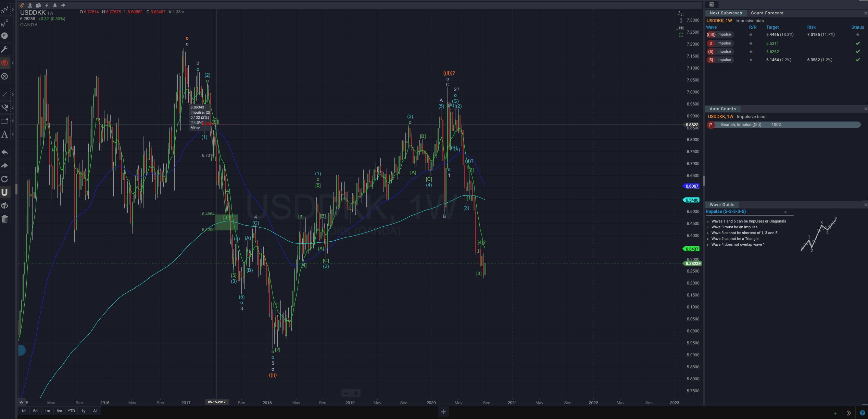
Task: Click the circled X clear tool
Action: [x=5, y=76]
